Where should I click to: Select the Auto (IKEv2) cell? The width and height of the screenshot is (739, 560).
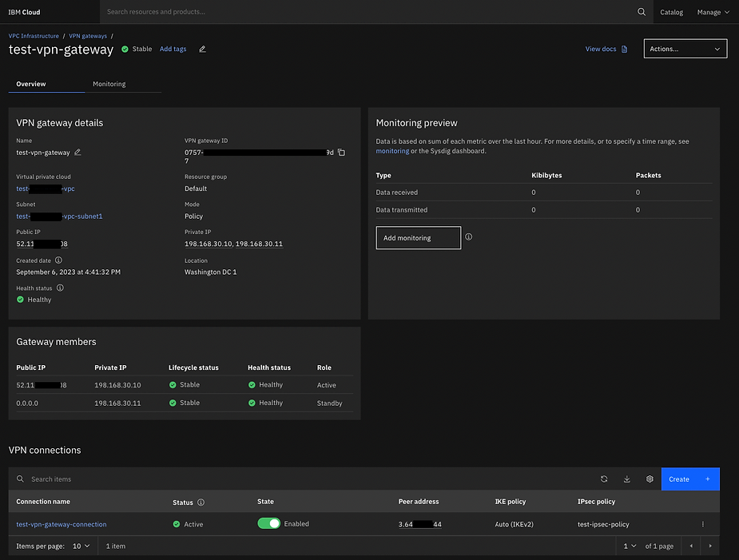coord(515,524)
